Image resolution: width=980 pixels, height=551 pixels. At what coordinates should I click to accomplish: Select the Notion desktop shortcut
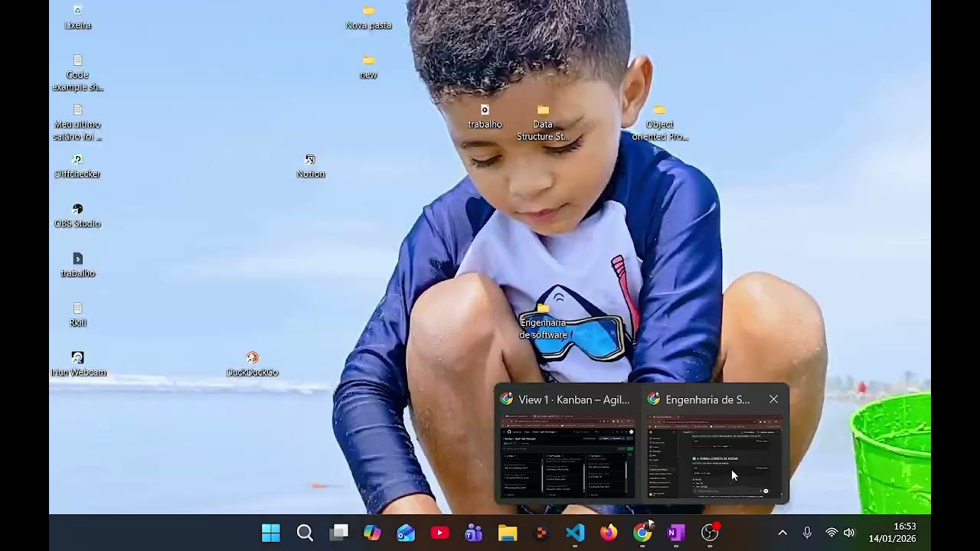pos(310,166)
